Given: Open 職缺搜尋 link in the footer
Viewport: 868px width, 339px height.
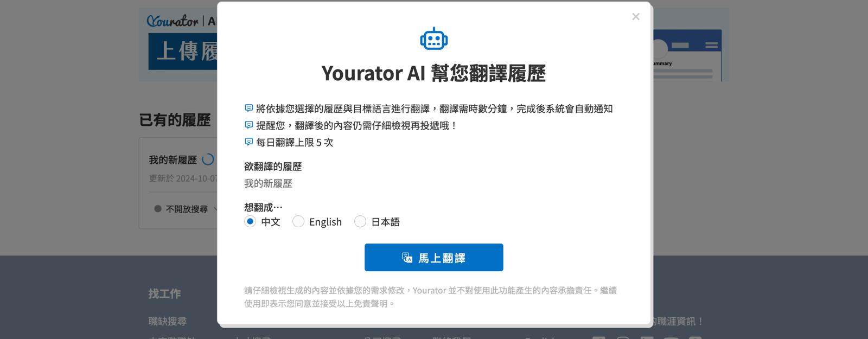Looking at the screenshot, I should pos(168,321).
